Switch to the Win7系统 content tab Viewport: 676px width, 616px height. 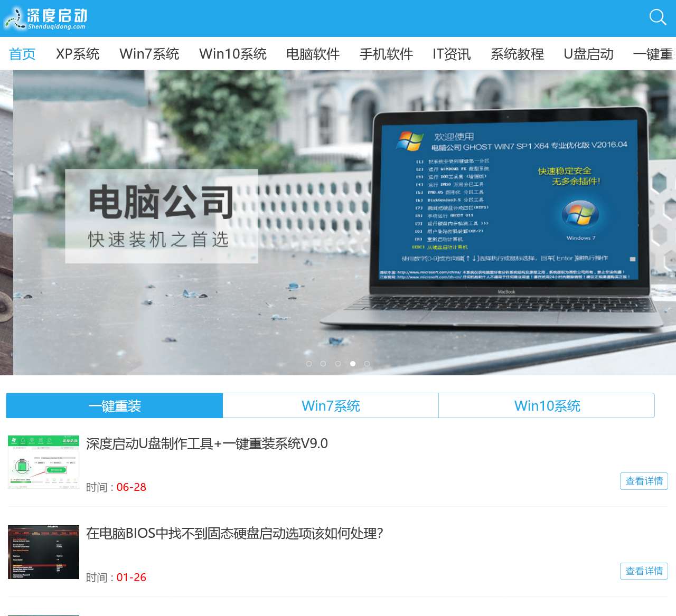pos(331,405)
